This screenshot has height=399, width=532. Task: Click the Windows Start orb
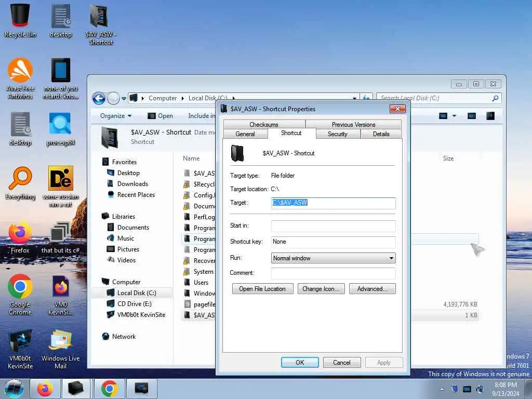coord(14,389)
